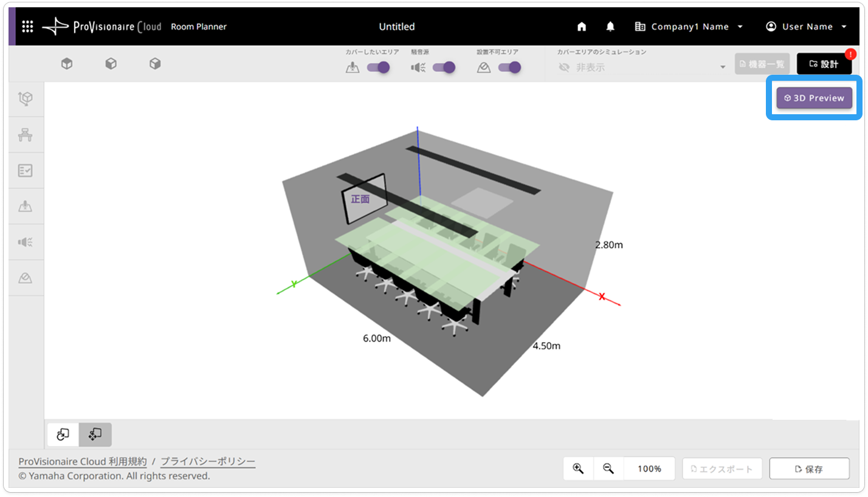Click the speaker icon beside 騒音源 toggle
The width and height of the screenshot is (868, 497).
coord(418,67)
